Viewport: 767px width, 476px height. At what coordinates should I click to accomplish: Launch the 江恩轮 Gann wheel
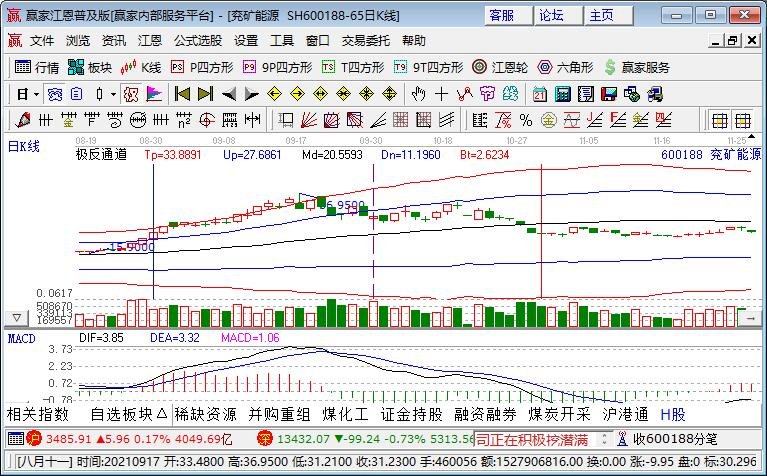coord(500,68)
